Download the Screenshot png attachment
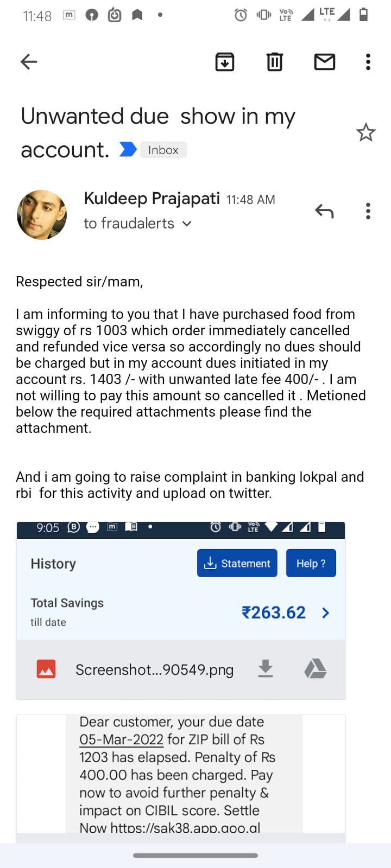 (x=265, y=669)
